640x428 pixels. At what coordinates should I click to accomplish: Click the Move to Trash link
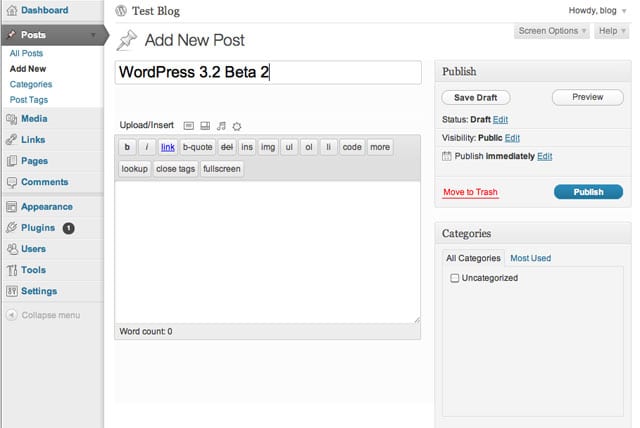point(470,192)
